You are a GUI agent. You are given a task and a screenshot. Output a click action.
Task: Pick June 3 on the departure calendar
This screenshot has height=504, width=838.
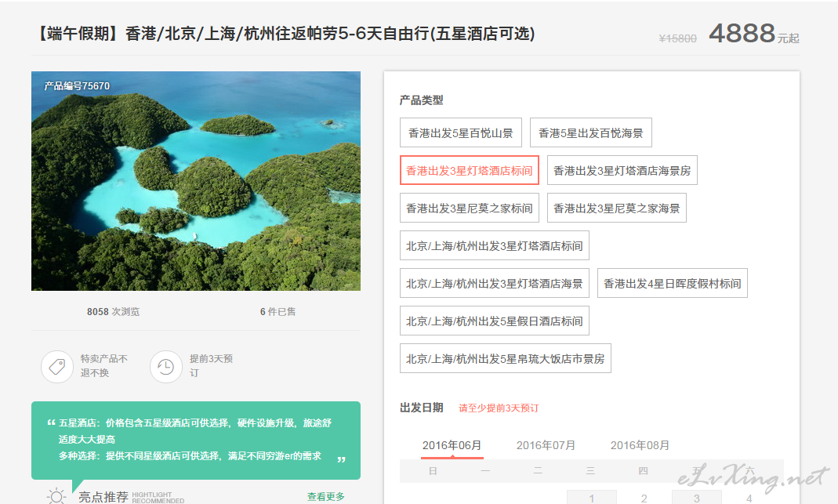[696, 497]
